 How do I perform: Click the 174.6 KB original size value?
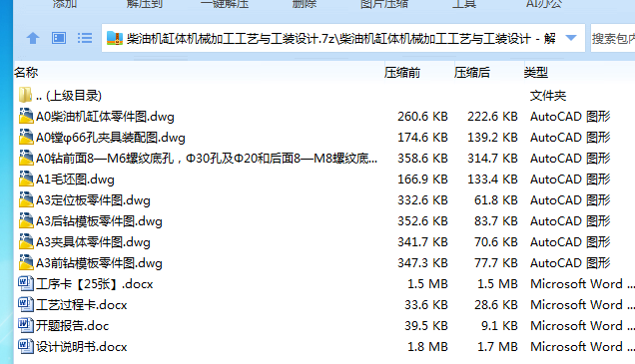click(422, 138)
